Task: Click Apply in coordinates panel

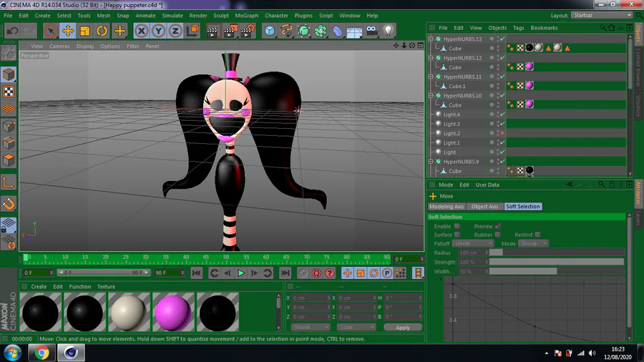Action: pyautogui.click(x=402, y=328)
